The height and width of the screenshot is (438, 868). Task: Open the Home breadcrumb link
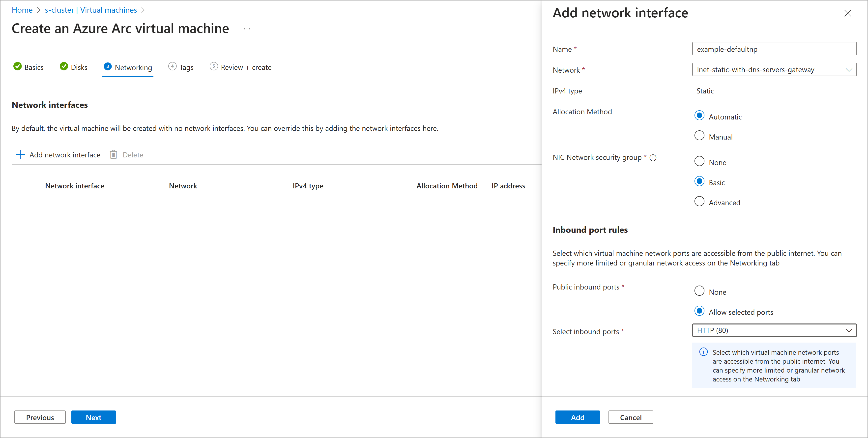tap(22, 10)
